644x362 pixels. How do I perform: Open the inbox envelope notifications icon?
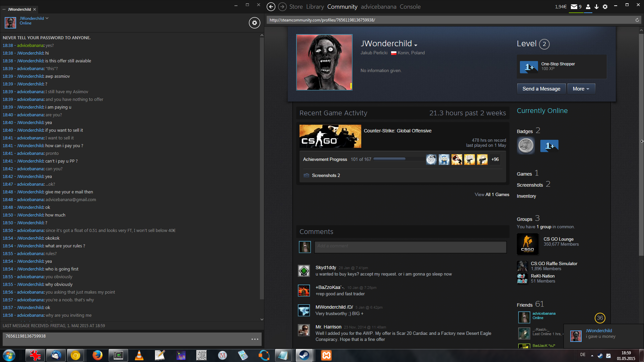(x=574, y=7)
